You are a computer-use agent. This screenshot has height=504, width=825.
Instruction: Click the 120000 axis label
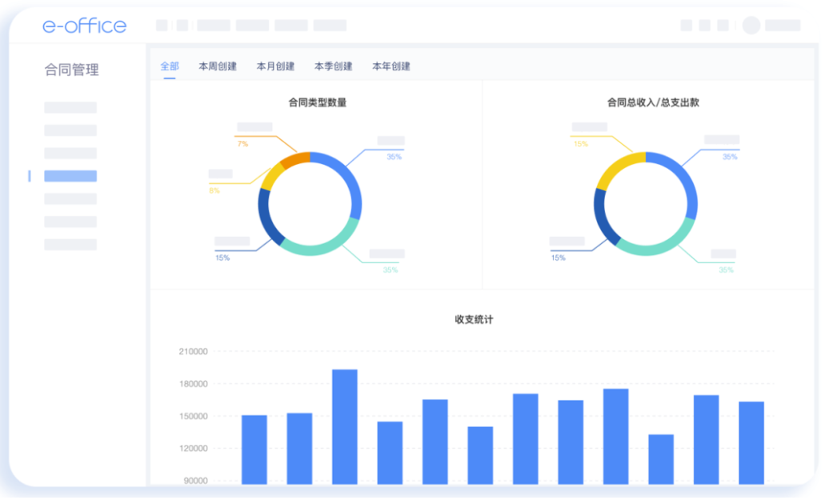coord(193,448)
